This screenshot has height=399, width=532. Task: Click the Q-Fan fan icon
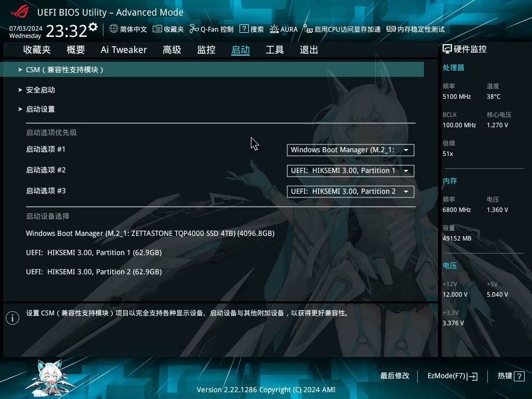tap(194, 29)
